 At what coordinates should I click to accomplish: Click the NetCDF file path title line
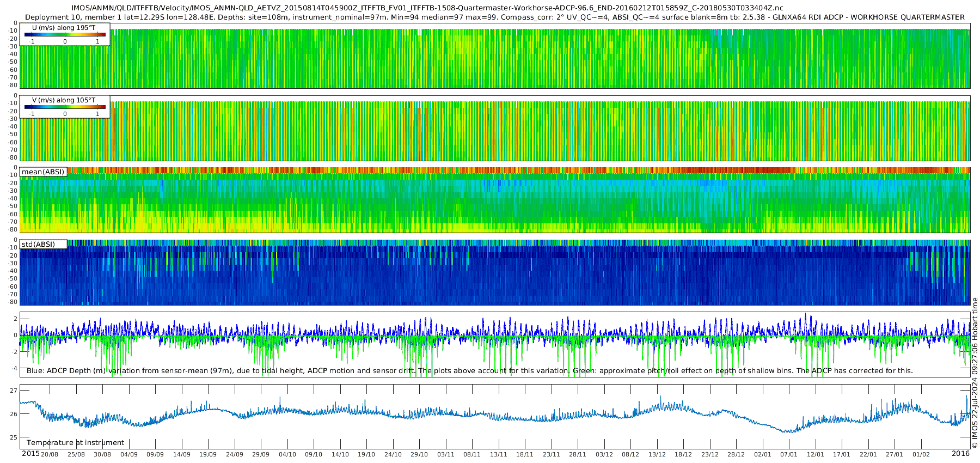427,8
